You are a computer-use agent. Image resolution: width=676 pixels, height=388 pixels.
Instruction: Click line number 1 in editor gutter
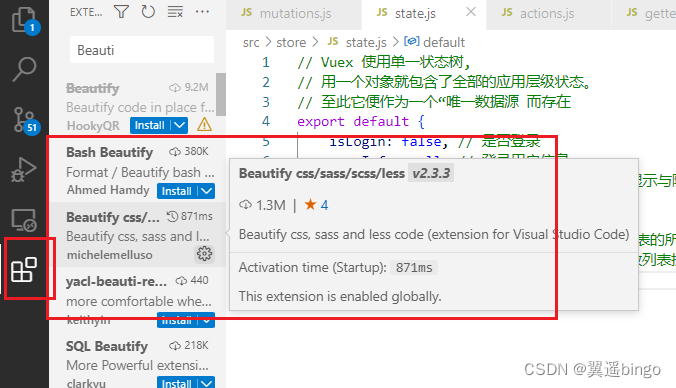(x=266, y=63)
